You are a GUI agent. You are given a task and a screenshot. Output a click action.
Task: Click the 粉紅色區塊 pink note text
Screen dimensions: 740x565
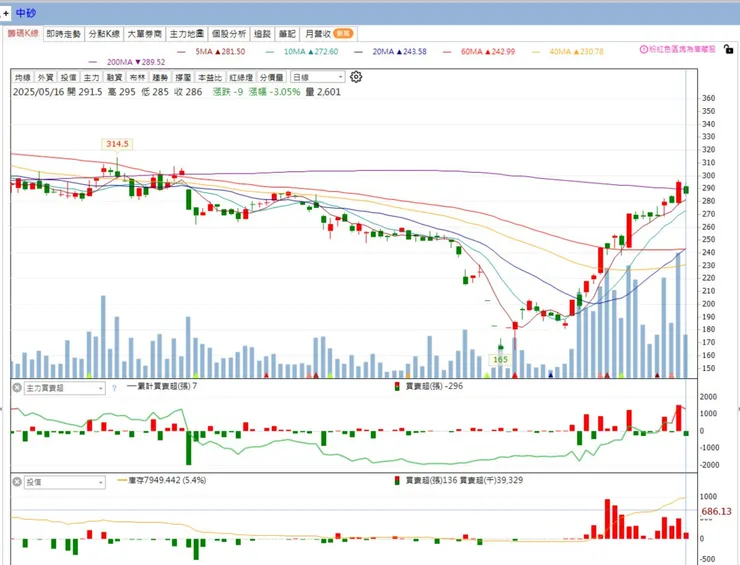pyautogui.click(x=682, y=49)
